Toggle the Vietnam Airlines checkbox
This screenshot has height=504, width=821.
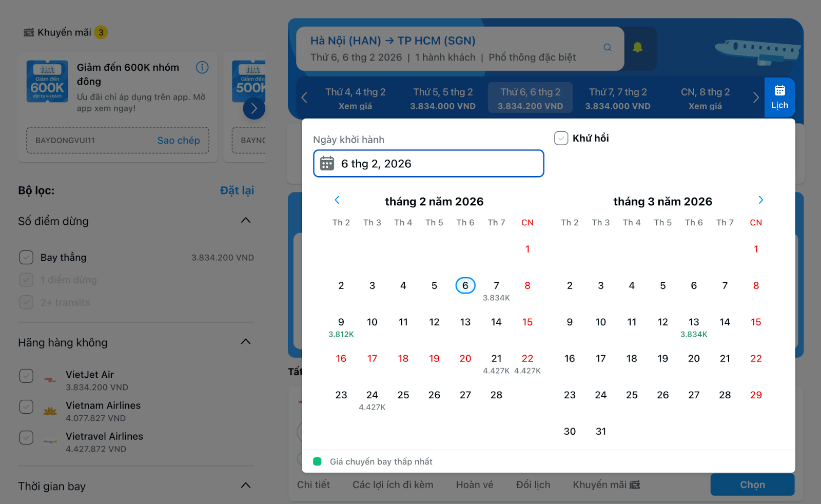(x=26, y=407)
